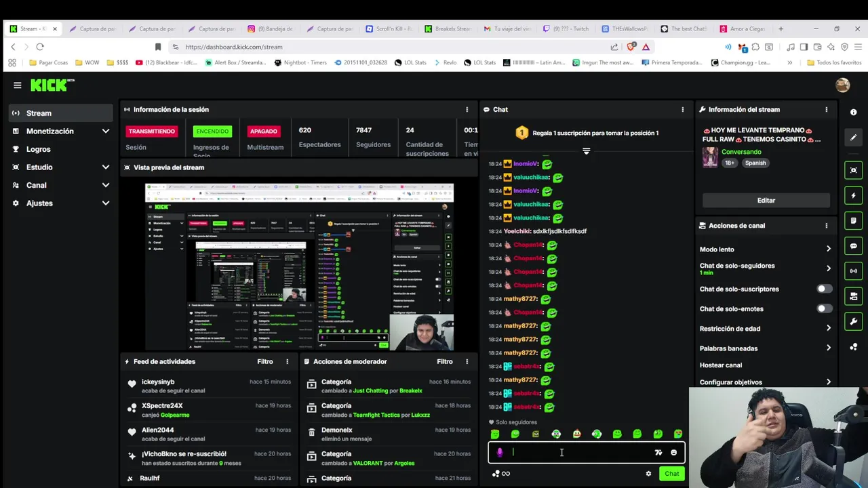Switch to the Scroll'n Kill browser tab

coord(389,28)
